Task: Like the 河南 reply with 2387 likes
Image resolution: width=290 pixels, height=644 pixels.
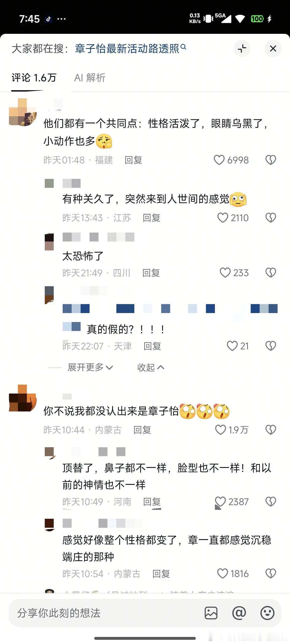Action: (220, 502)
